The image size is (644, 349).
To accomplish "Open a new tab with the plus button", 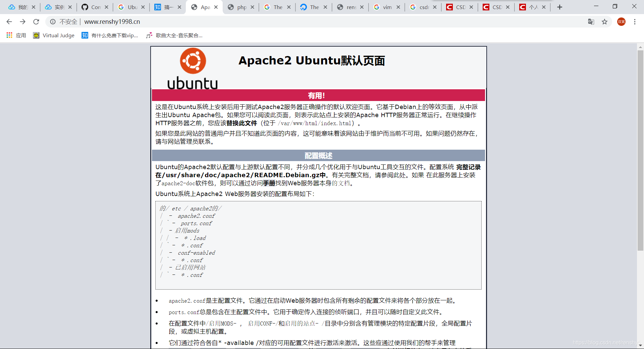I will [559, 7].
